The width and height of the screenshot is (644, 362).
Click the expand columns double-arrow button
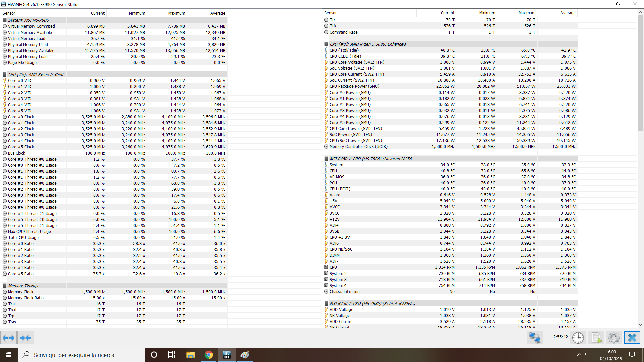pos(8,338)
